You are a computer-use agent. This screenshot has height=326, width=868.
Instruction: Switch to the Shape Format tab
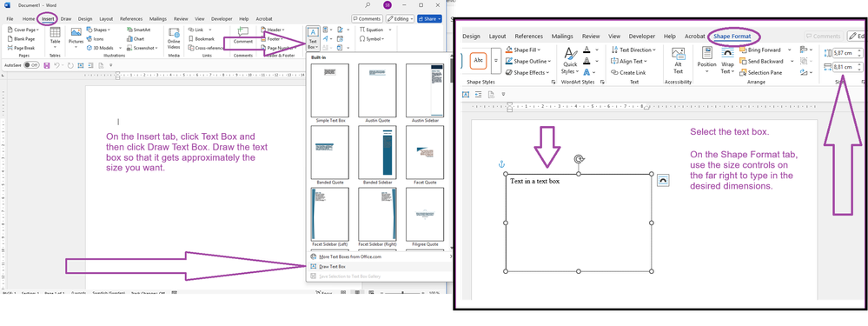pyautogui.click(x=732, y=37)
